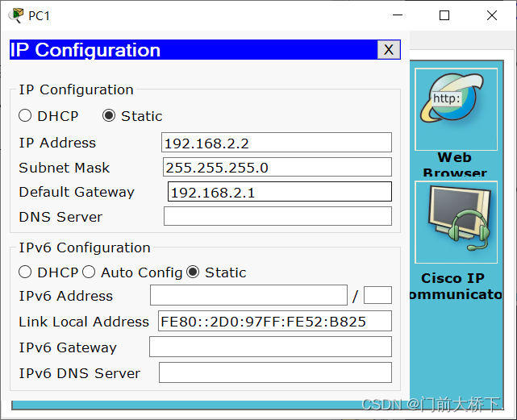Click the Subnet Mask field 255.255.255.0
Image resolution: width=517 pixels, height=420 pixels.
click(277, 167)
